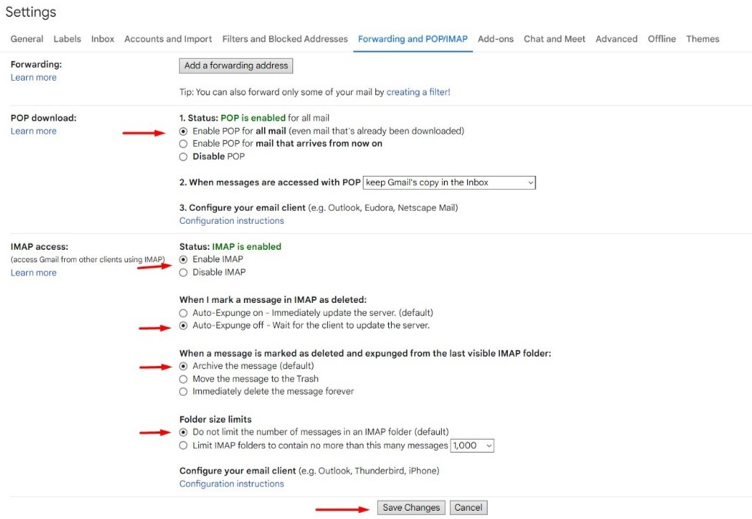The width and height of the screenshot is (752, 519).
Task: Follow the creating a filter link
Action: [x=418, y=92]
